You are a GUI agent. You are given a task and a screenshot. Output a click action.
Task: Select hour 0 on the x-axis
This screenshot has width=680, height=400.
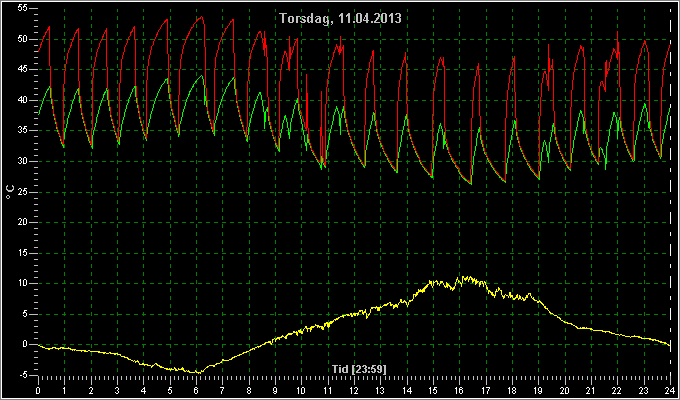tap(38, 390)
